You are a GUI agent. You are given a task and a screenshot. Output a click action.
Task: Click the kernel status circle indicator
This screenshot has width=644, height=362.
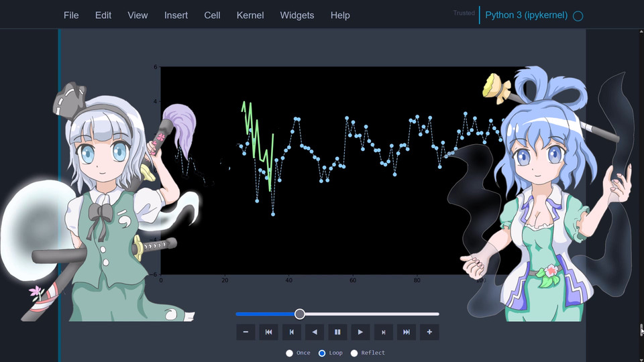click(x=578, y=16)
